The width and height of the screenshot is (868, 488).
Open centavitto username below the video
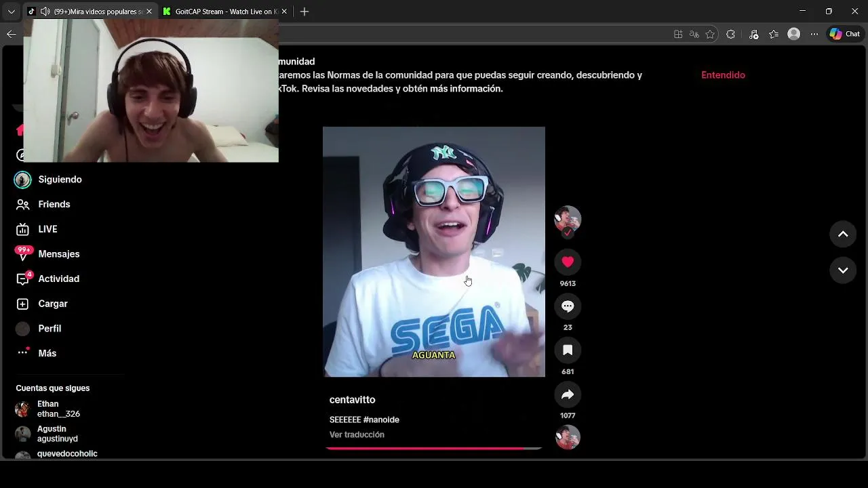(352, 400)
